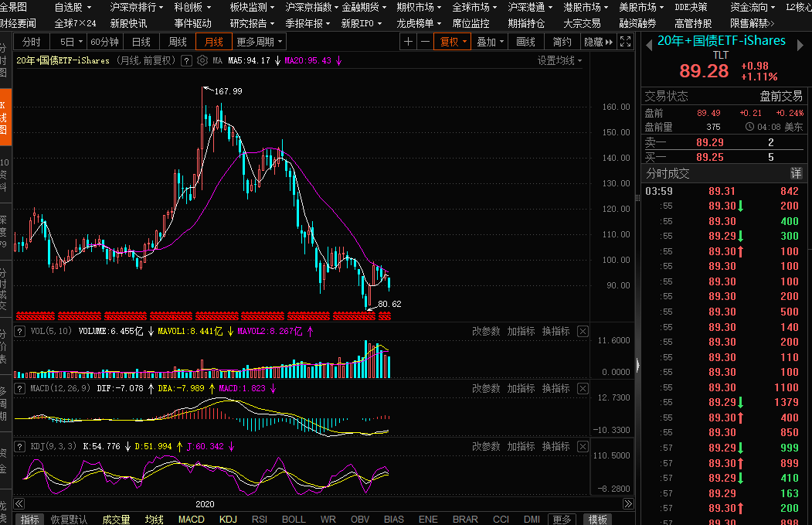Click the zoom in plus icon
Image resolution: width=812 pixels, height=525 pixels.
[x=408, y=42]
